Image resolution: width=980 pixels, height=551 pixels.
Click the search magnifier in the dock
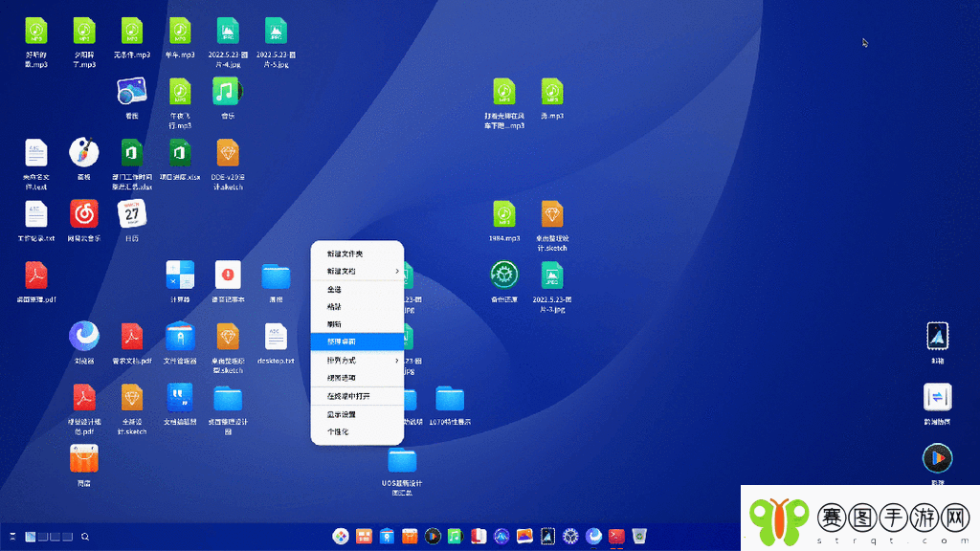pos(85,537)
